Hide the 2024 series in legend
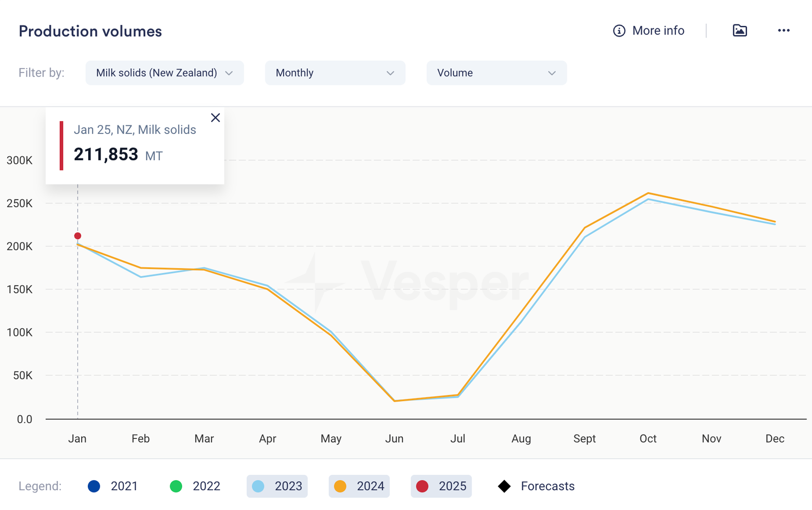The image size is (812, 510). coord(359,486)
